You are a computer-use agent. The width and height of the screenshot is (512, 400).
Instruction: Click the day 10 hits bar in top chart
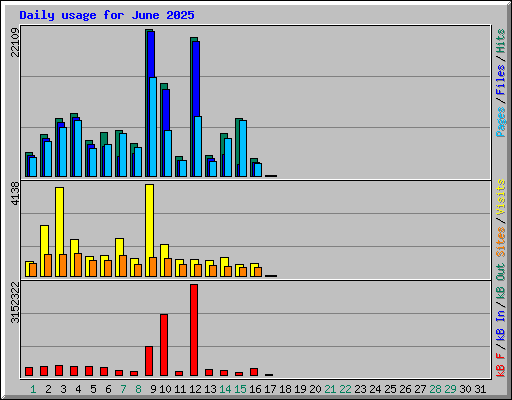tap(162, 130)
